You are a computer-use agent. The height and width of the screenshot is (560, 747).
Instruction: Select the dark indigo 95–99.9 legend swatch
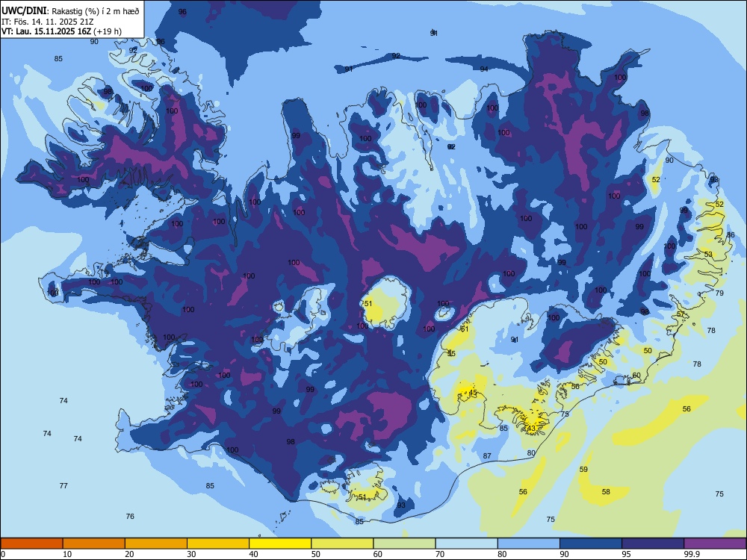653,544
